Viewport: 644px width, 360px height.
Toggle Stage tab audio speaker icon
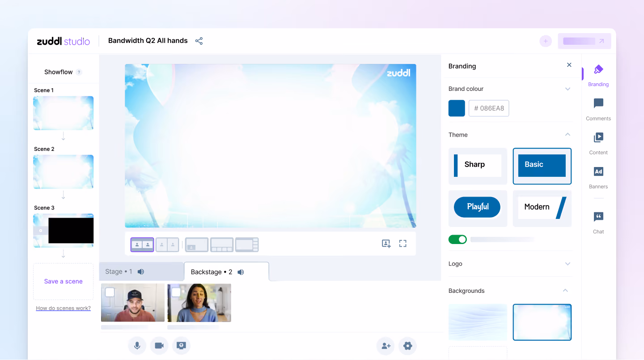(141, 272)
